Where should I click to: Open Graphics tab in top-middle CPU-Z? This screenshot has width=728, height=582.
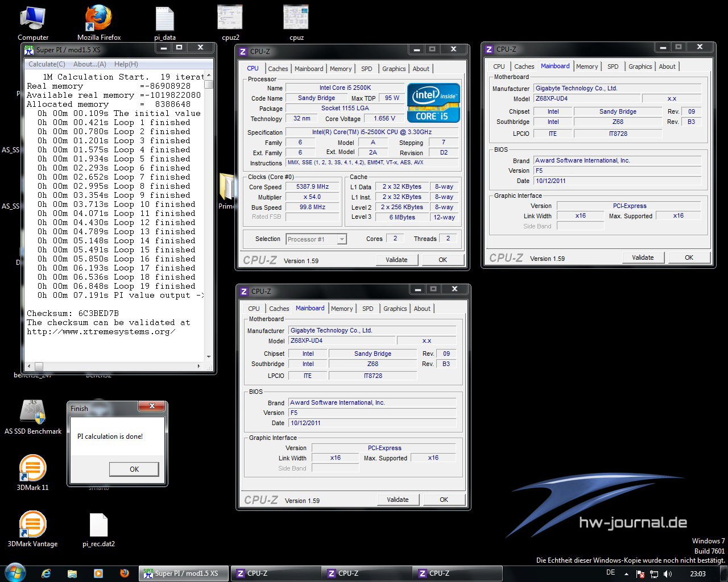click(x=394, y=69)
